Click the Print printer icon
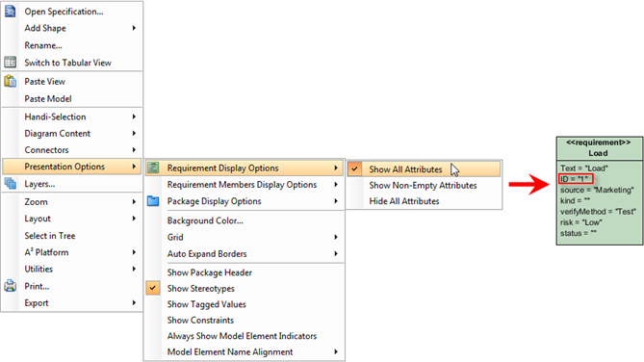Image resolution: width=644 pixels, height=362 pixels. (11, 286)
